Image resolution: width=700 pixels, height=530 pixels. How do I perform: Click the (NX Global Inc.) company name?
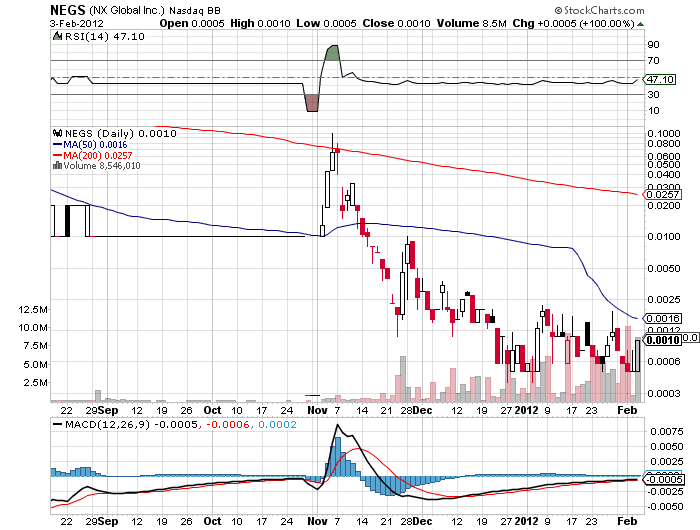(x=127, y=10)
